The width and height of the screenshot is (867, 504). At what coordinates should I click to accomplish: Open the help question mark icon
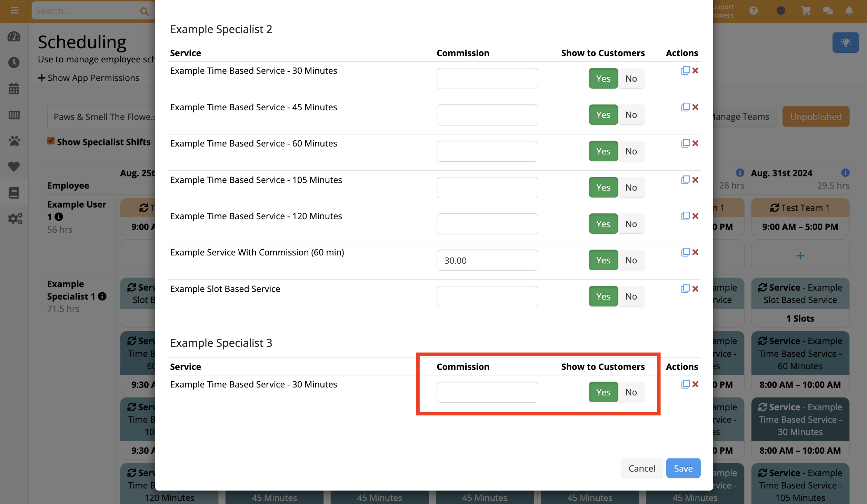tap(754, 11)
